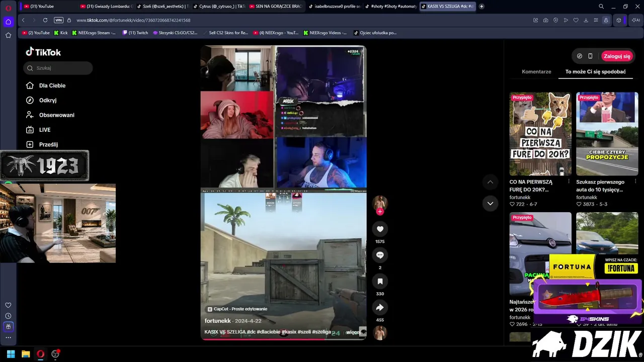Open the Sell CS2 Skins bookmark

click(x=225, y=33)
